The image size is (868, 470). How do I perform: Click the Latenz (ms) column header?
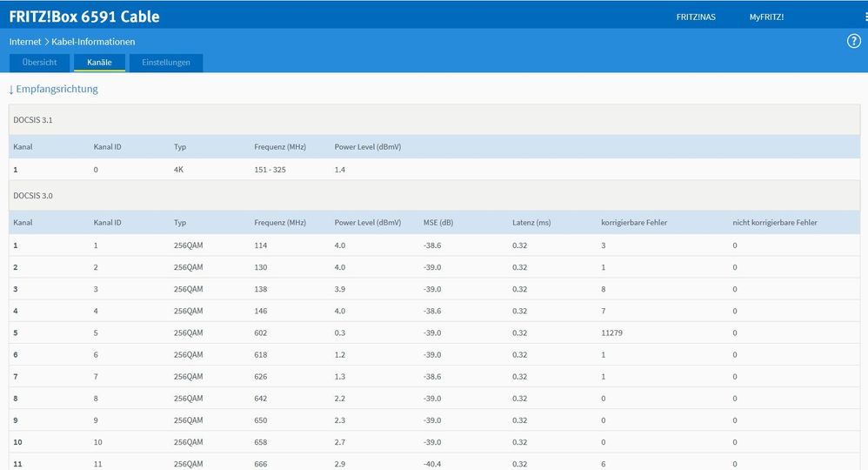[531, 223]
